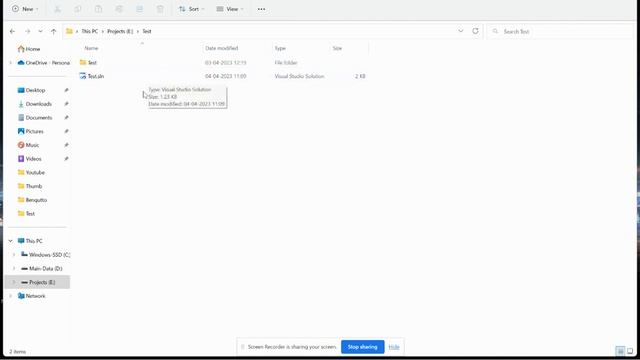Viewport: 640px width, 360px height.
Task: Select Test in the address breadcrumb
Action: (147, 31)
